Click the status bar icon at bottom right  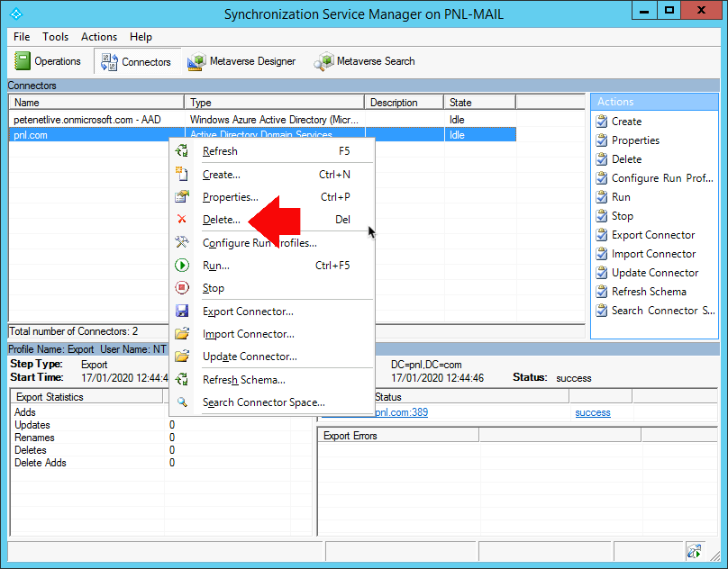[x=695, y=551]
